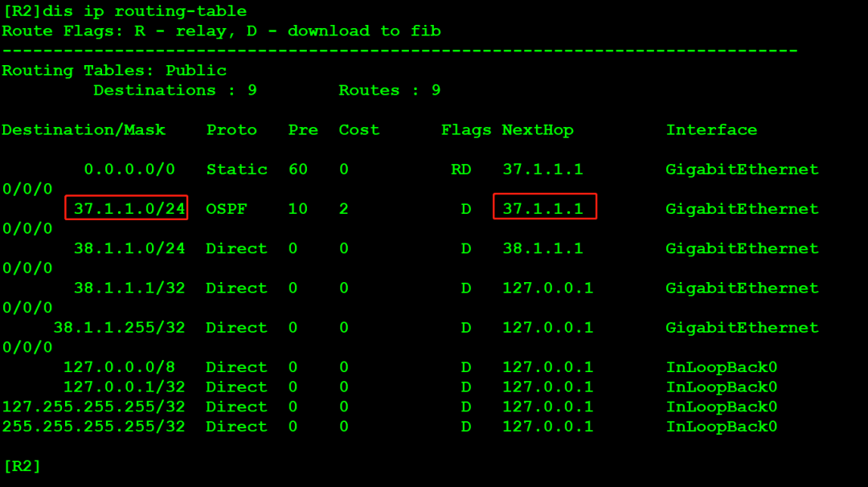The height and width of the screenshot is (487, 868).
Task: Select the 'Route Flags: R - relay' line
Action: (222, 31)
